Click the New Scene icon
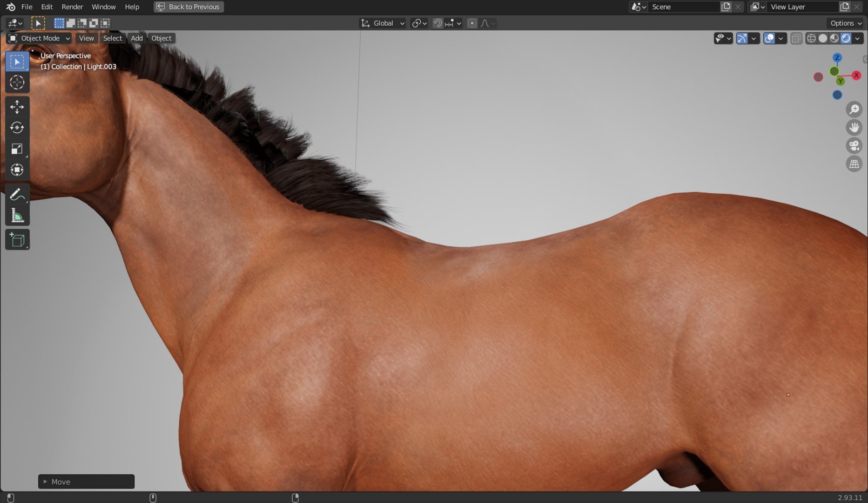The image size is (868, 503). click(726, 7)
